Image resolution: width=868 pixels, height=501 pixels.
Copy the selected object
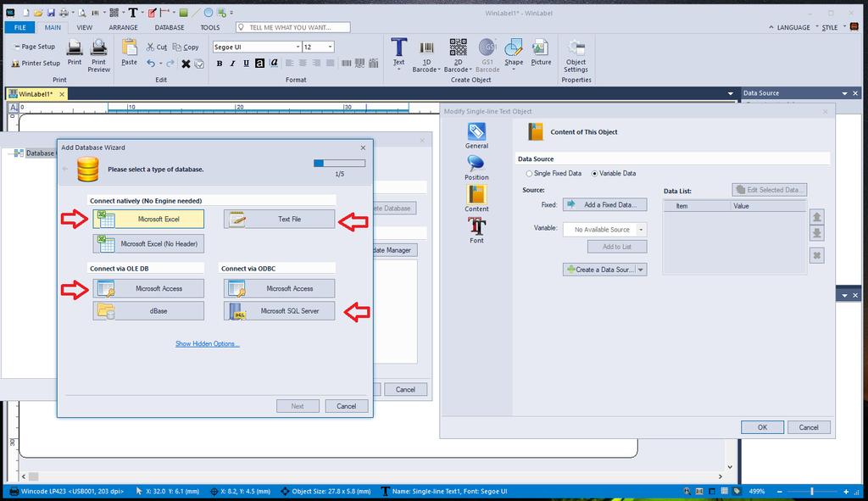(186, 47)
